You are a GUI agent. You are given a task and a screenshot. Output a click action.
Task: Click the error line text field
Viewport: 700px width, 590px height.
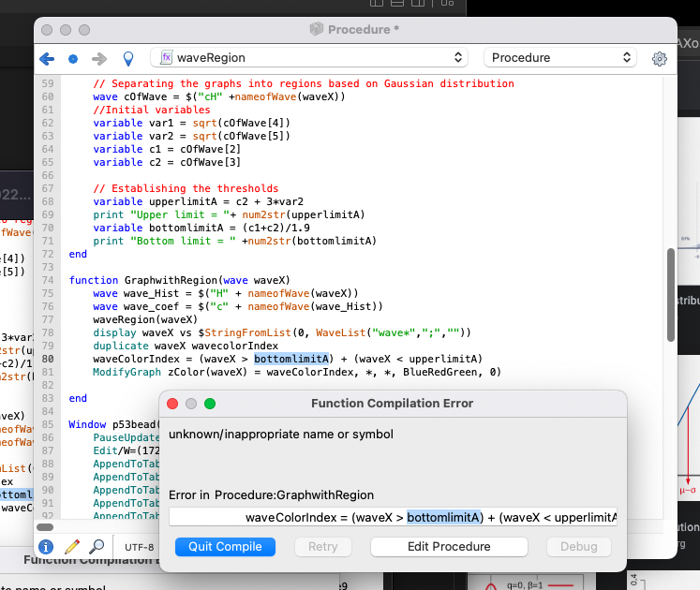393,517
